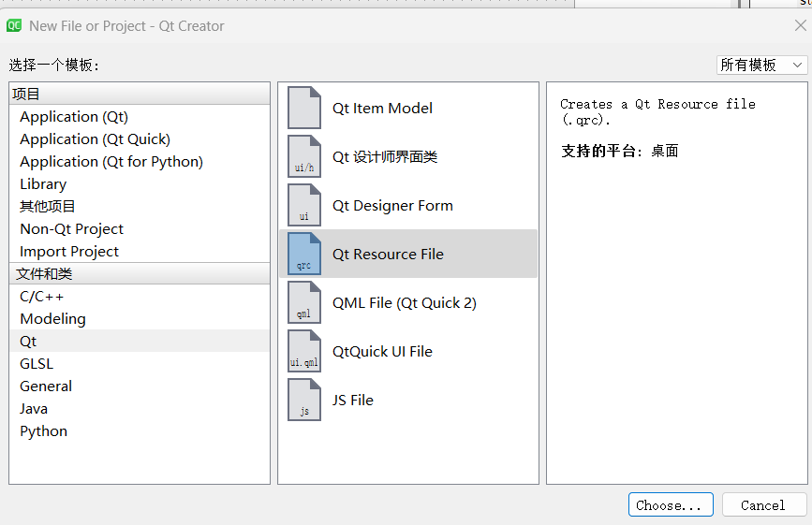Viewport: 812px width, 525px height.
Task: Click the Qt Item Model file icon
Action: (304, 108)
